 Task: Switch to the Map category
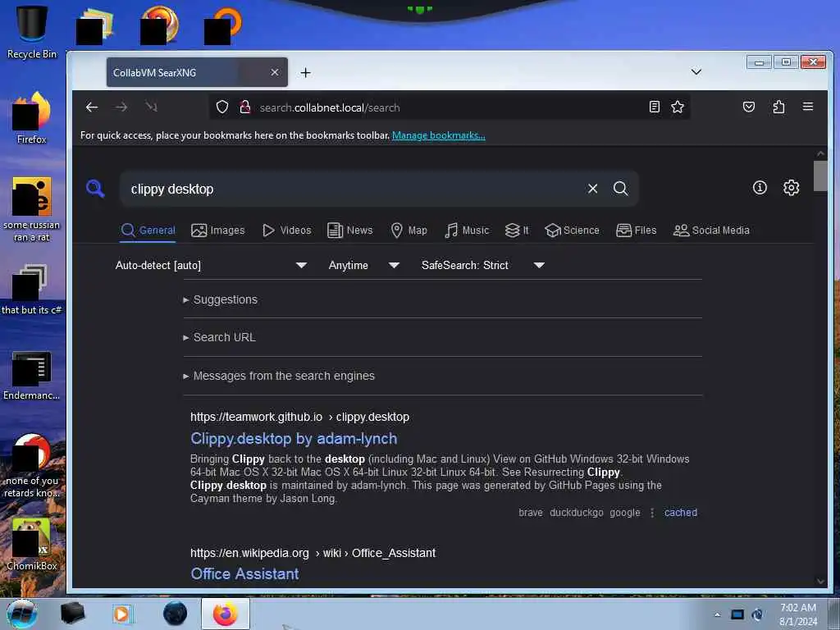tap(409, 231)
